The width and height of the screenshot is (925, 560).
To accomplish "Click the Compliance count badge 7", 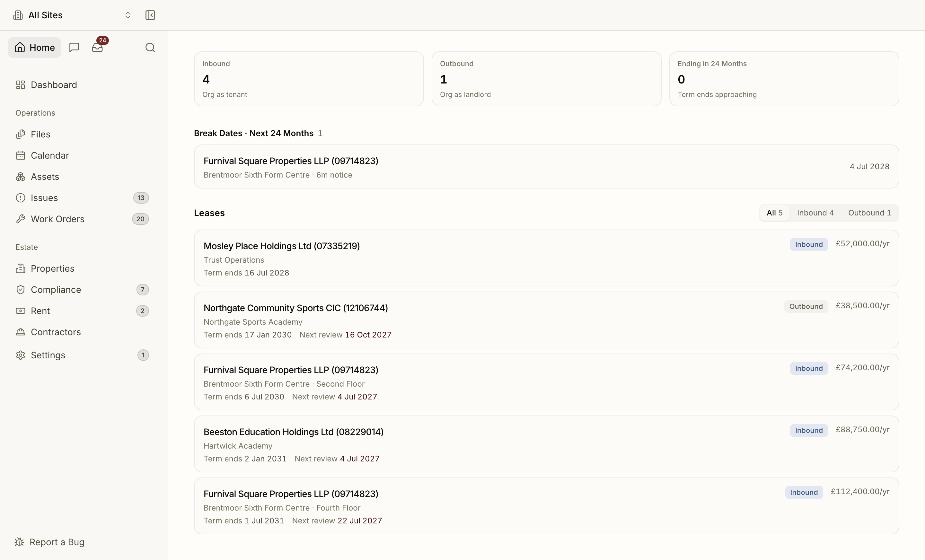I will tap(143, 290).
